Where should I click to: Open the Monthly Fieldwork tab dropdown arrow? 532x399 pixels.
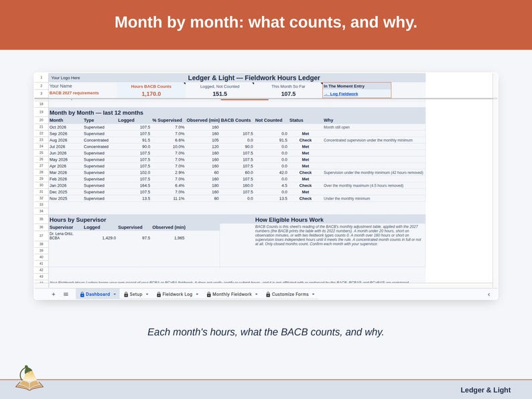pos(257,295)
